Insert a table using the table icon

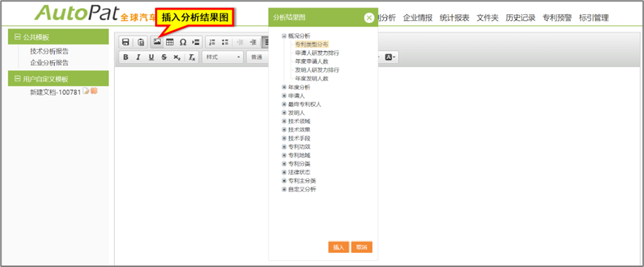170,42
